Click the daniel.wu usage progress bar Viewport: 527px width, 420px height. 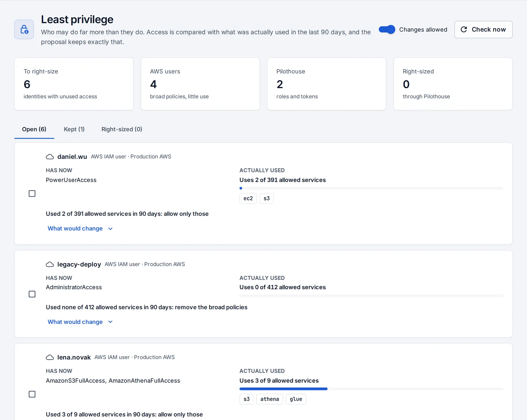(371, 188)
